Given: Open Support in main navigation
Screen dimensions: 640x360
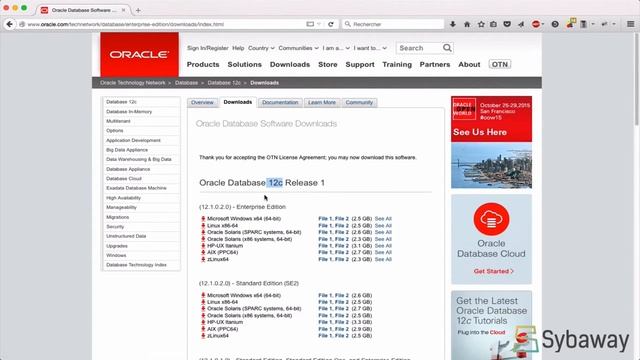Looking at the screenshot, I should [360, 64].
